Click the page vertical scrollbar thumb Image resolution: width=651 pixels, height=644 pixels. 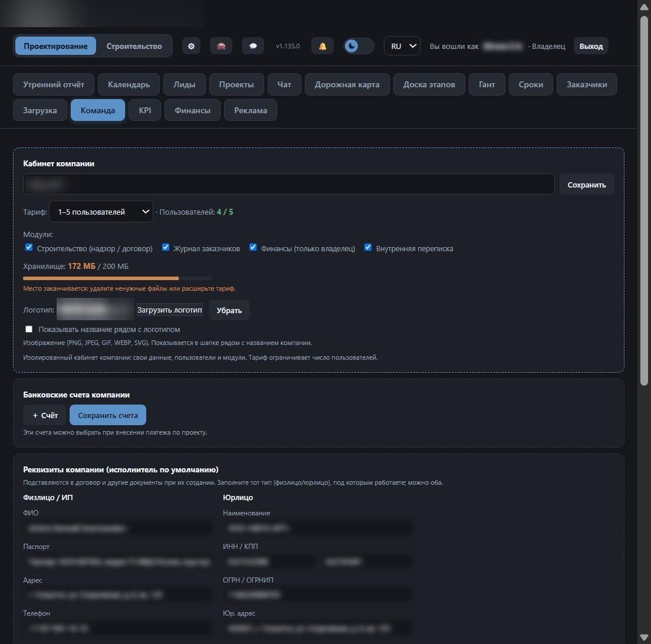(x=644, y=201)
